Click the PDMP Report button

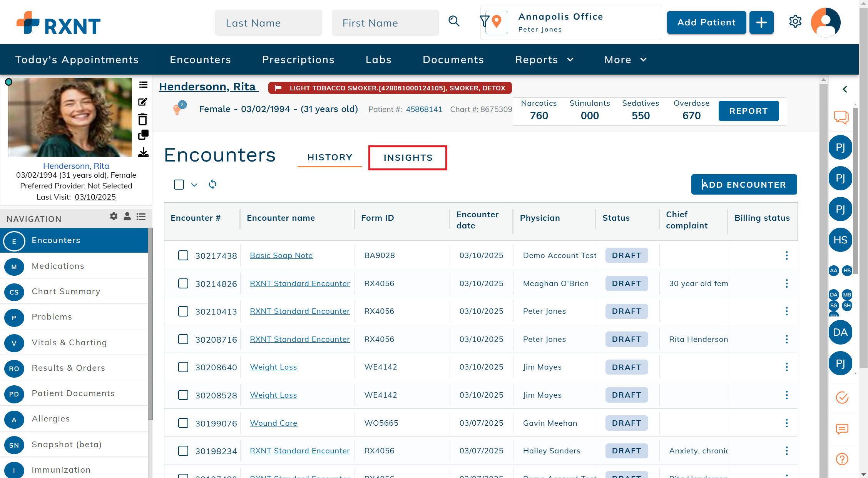point(749,111)
